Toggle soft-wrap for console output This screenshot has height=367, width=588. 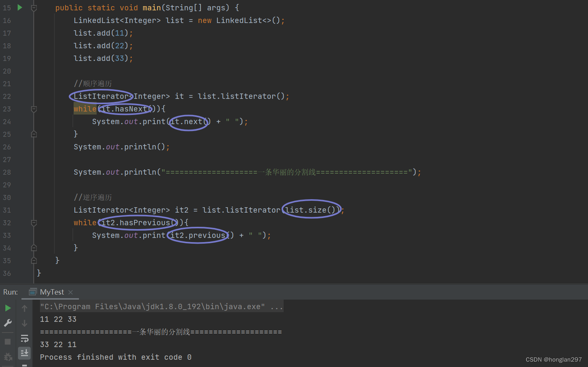(x=25, y=338)
